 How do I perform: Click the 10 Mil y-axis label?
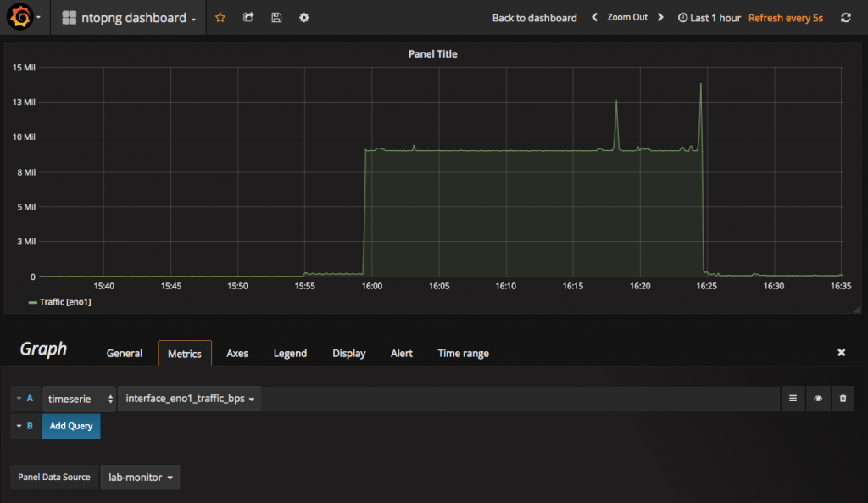(24, 137)
